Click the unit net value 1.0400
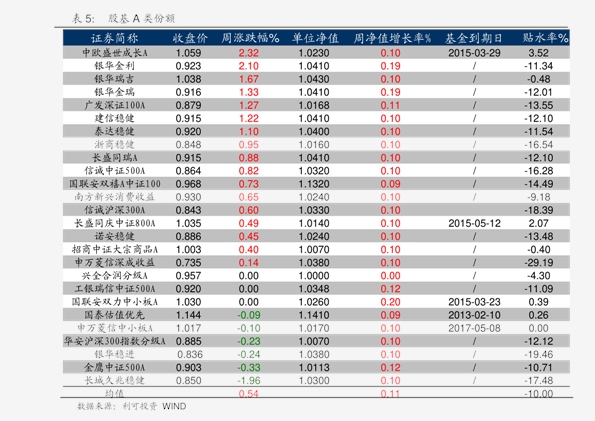Screen dimensions: 595x421 pyautogui.click(x=314, y=131)
